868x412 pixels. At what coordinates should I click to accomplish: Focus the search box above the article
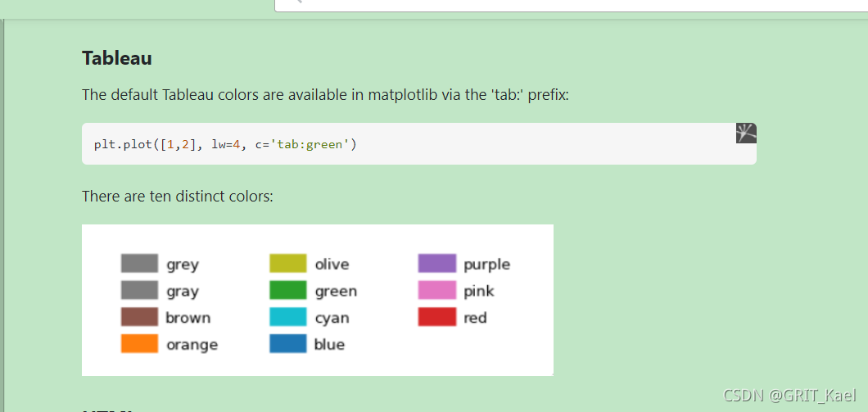coord(572,5)
